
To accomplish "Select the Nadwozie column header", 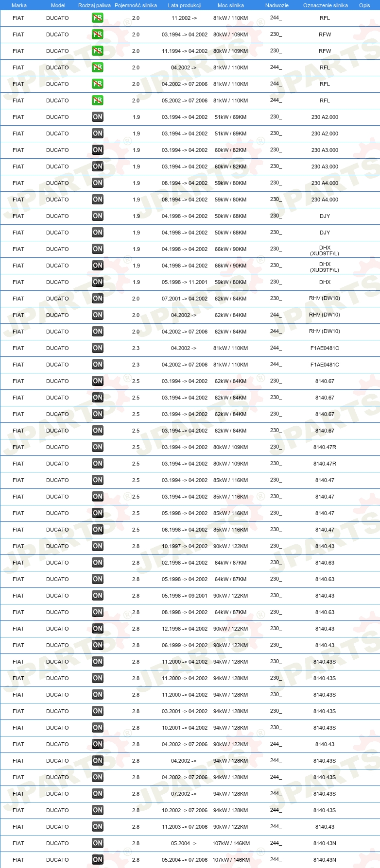I will click(x=277, y=5).
